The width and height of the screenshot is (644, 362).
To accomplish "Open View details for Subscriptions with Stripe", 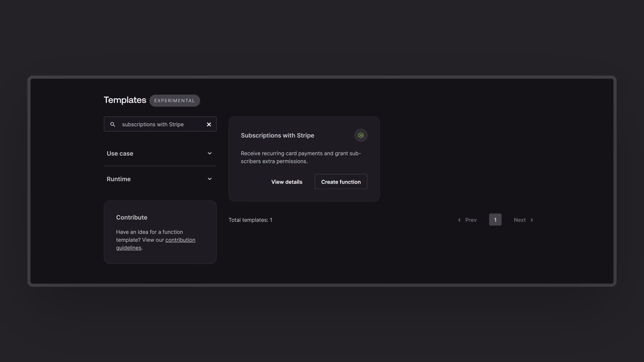I will [x=287, y=182].
